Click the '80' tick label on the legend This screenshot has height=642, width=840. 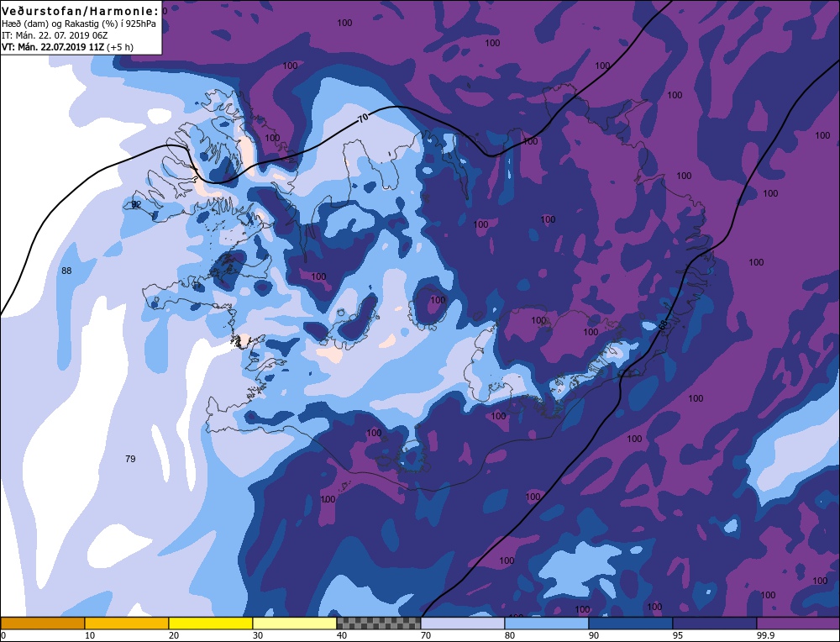[510, 635]
